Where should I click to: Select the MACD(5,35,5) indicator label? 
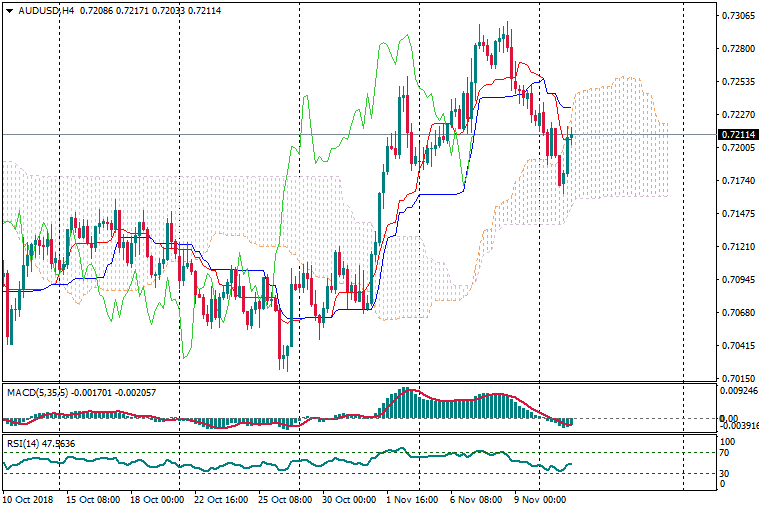(x=34, y=392)
